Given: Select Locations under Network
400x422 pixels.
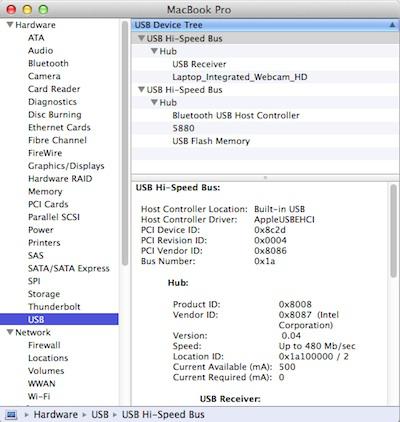Looking at the screenshot, I should [x=48, y=358].
